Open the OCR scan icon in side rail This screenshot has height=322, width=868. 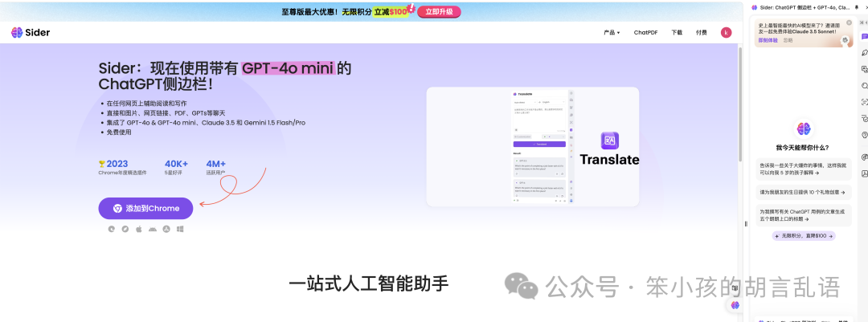click(x=865, y=102)
